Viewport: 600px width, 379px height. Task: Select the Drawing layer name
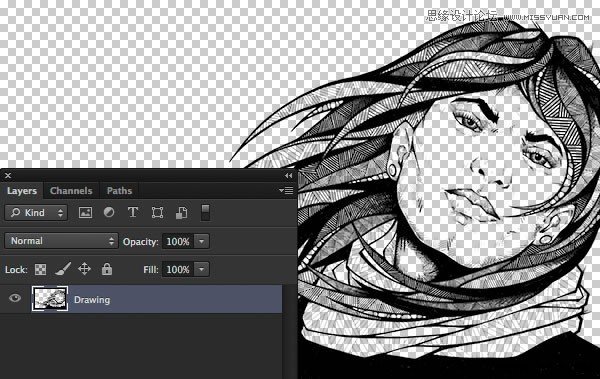pos(92,300)
